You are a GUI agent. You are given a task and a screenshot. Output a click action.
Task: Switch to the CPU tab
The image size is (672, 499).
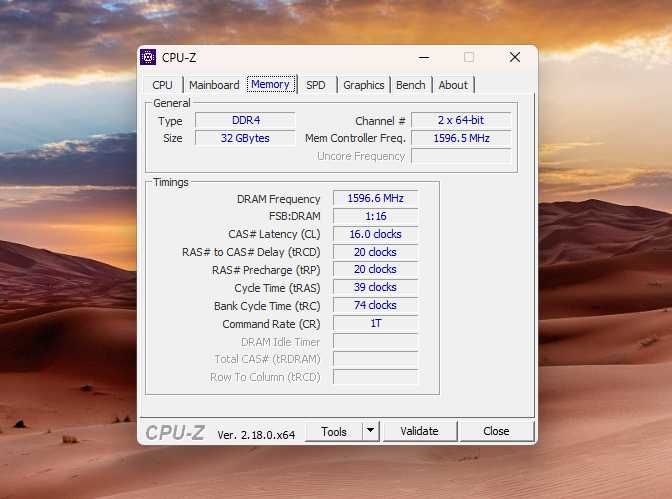tap(162, 85)
